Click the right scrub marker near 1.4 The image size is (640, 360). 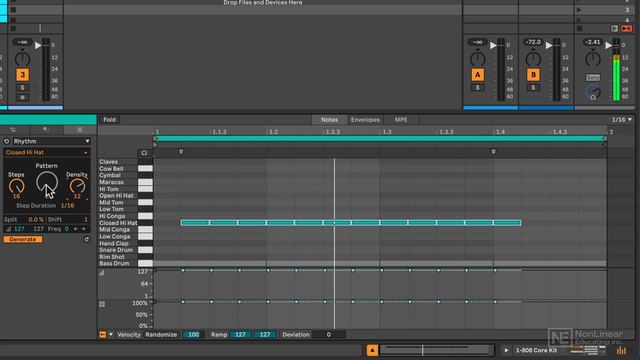point(493,152)
